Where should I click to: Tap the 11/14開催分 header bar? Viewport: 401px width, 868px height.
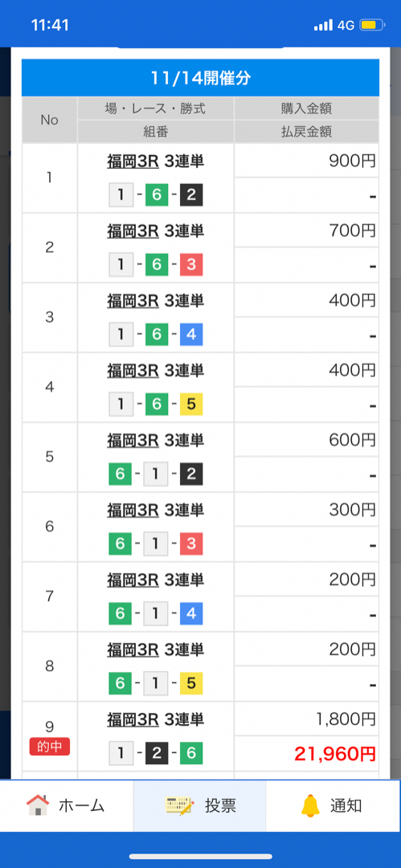201,78
